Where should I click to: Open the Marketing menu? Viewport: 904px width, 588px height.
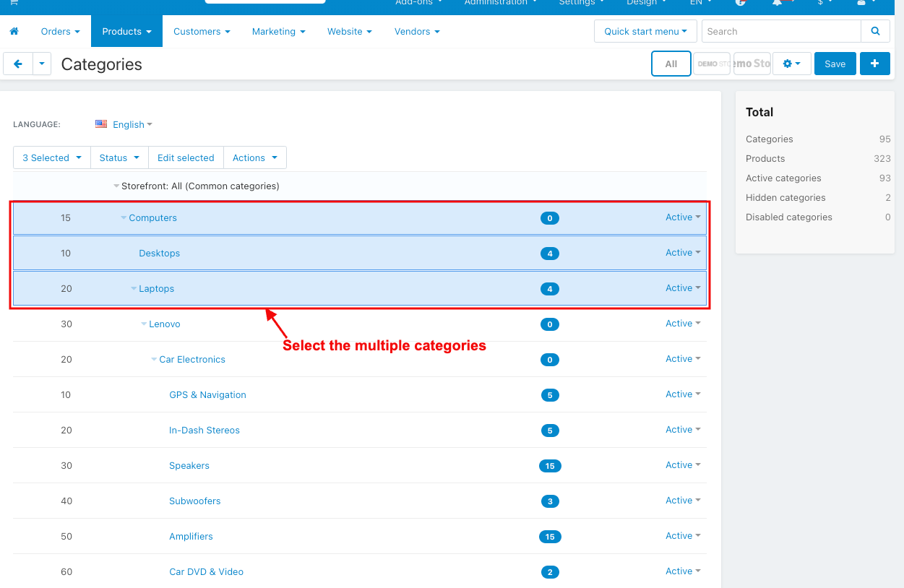pyautogui.click(x=278, y=32)
